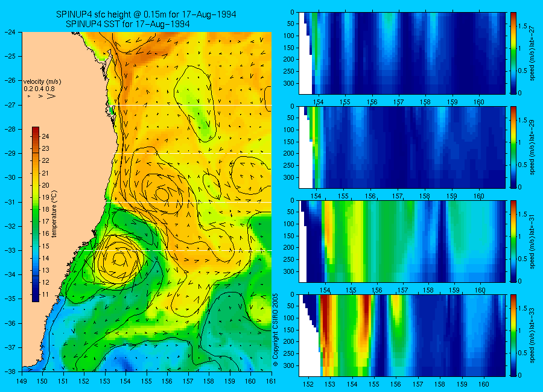Click the '160' longitude tick under the lat=-29 section
The width and height of the screenshot is (543, 392).
coord(478,197)
